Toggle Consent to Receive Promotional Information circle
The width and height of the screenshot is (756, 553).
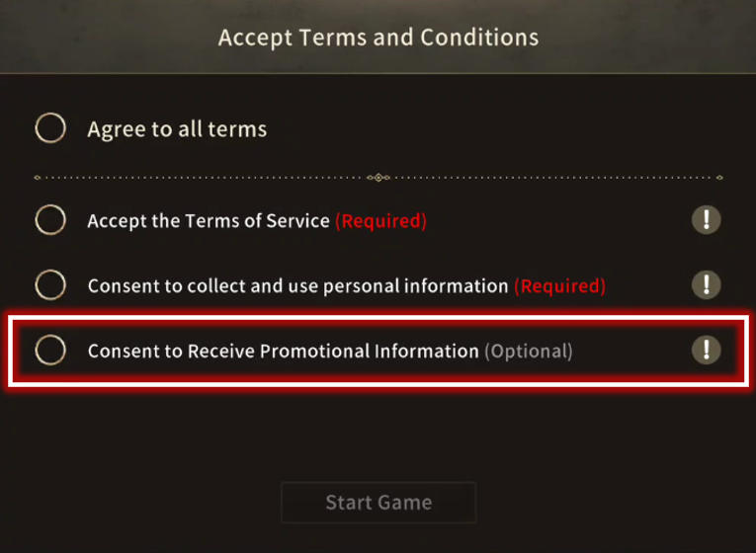[50, 350]
